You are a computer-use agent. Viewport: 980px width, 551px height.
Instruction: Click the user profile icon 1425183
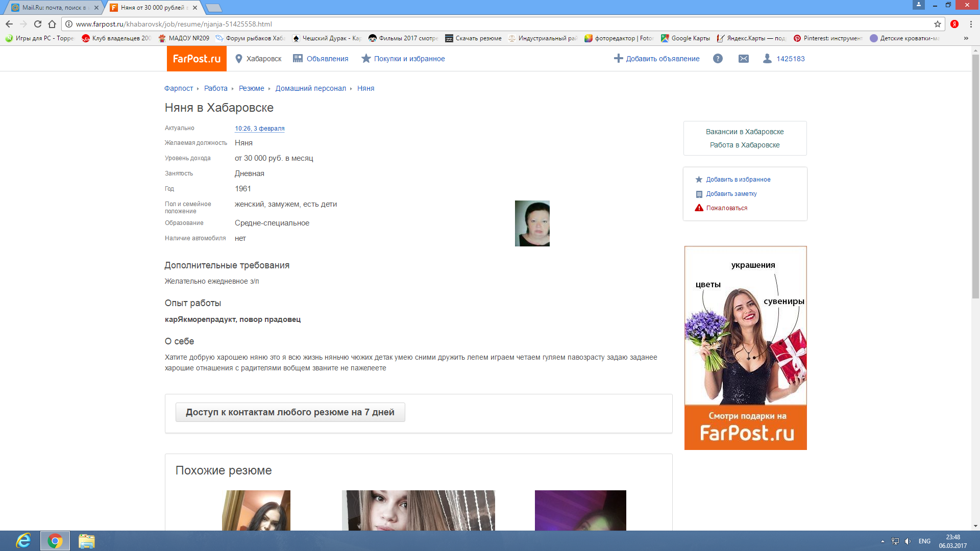767,59
